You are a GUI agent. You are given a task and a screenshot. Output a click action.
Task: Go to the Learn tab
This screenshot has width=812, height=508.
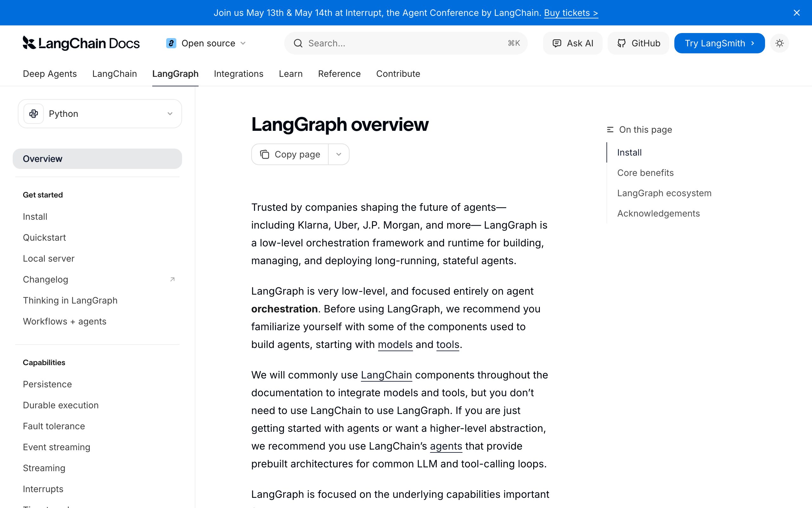[291, 74]
